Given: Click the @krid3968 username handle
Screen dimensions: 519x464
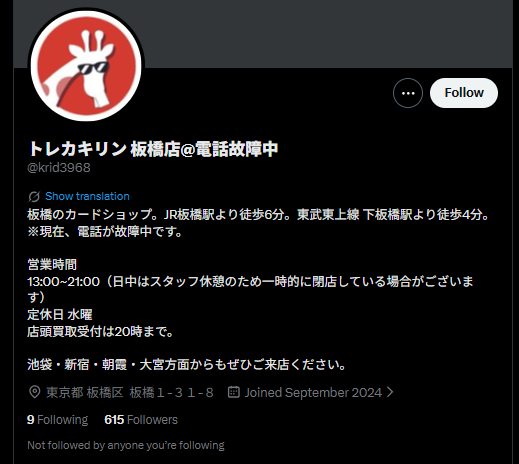Looking at the screenshot, I should [x=59, y=168].
